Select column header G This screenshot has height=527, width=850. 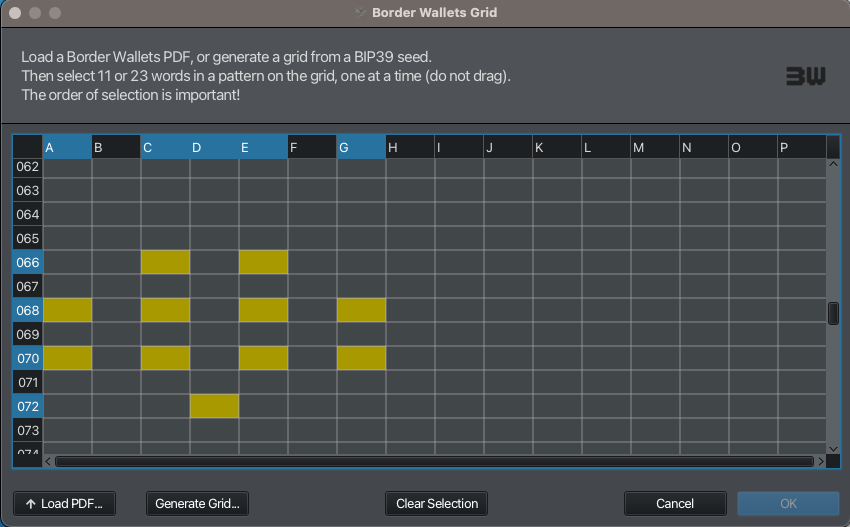click(x=361, y=147)
